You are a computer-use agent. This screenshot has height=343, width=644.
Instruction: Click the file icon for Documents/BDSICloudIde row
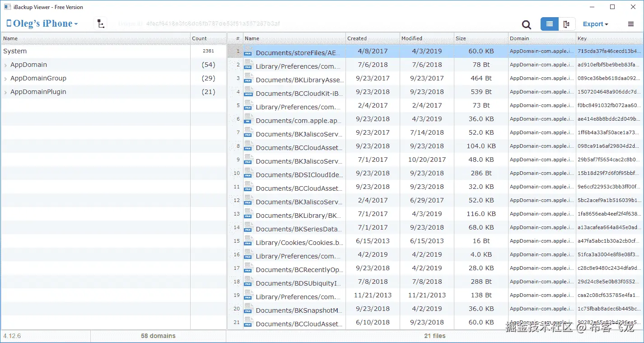[248, 173]
